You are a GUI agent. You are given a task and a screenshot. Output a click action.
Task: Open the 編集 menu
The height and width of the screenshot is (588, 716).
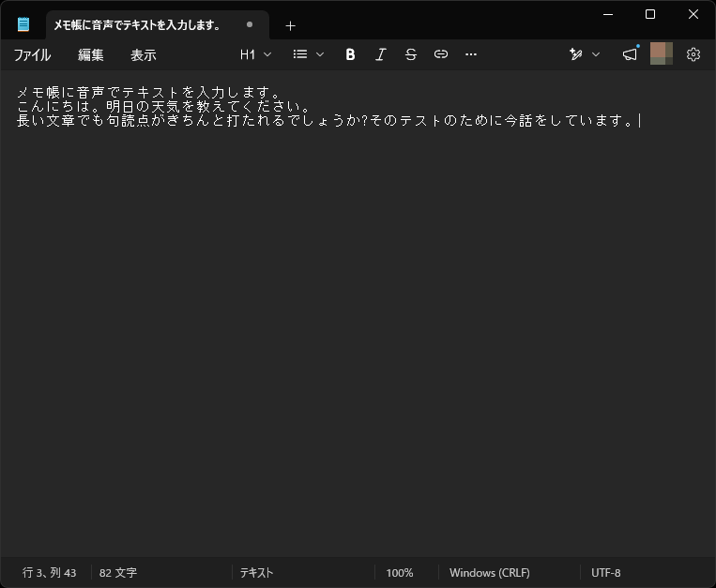point(90,54)
